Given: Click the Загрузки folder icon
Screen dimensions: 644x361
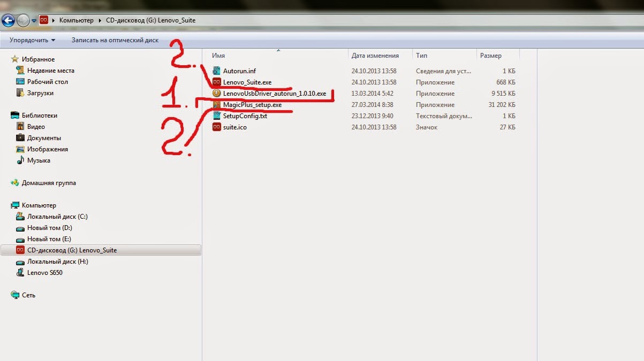Looking at the screenshot, I should coord(20,93).
